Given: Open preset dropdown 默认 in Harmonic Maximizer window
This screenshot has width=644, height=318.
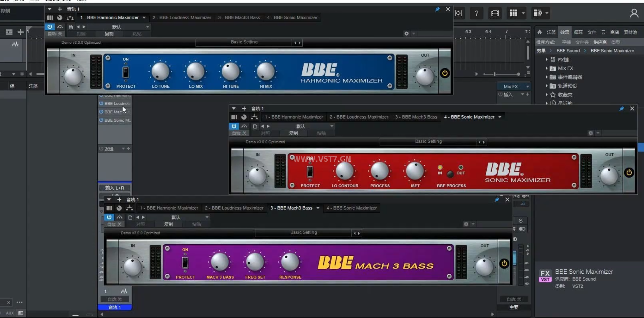Looking at the screenshot, I should (x=118, y=27).
